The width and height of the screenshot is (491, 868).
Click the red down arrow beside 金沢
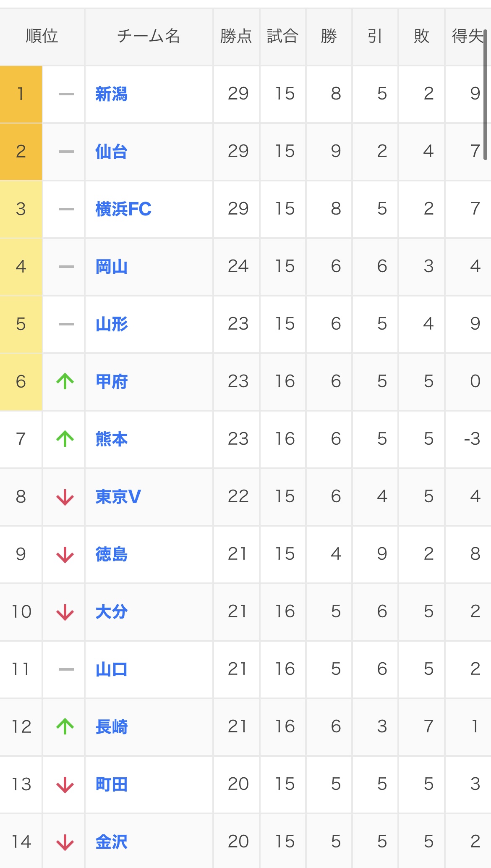(x=65, y=842)
